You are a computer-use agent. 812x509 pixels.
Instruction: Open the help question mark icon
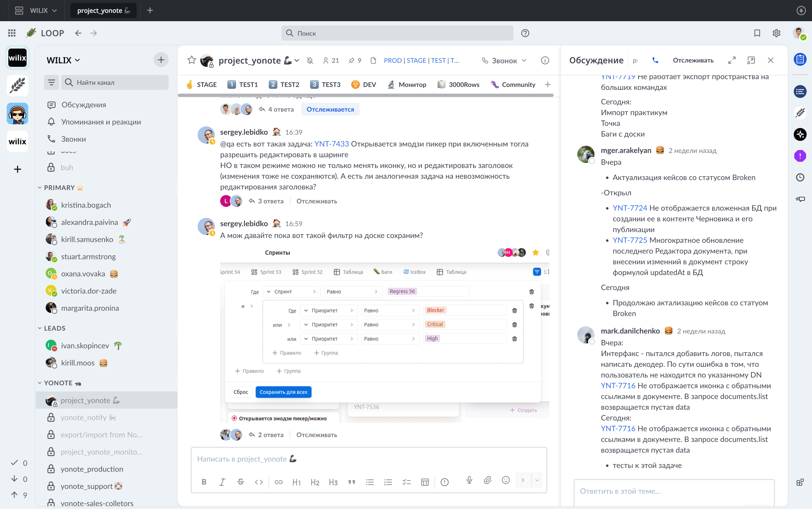click(525, 33)
